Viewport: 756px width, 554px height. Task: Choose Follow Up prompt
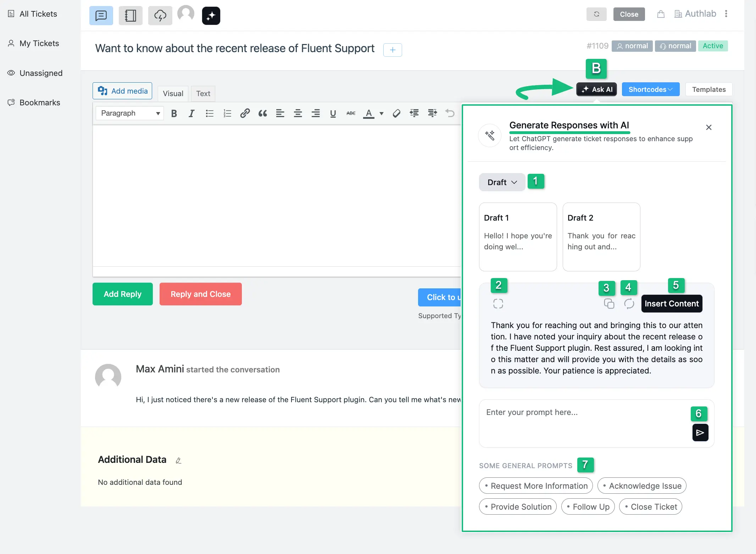588,507
